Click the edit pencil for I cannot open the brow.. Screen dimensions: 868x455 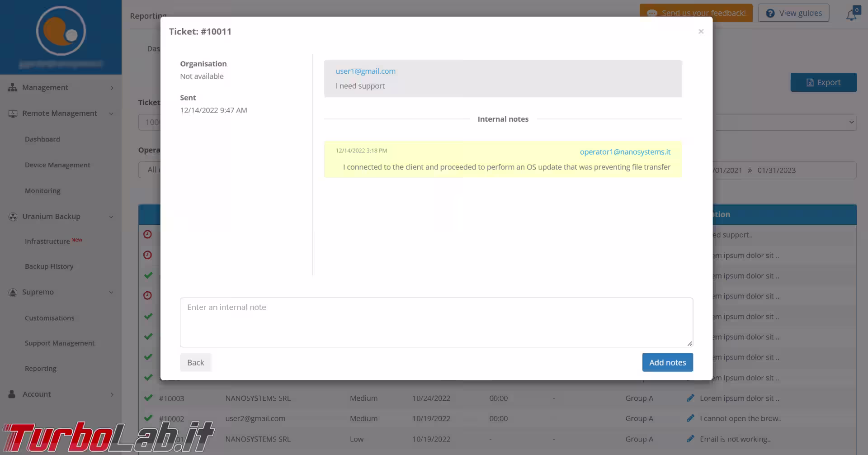690,418
